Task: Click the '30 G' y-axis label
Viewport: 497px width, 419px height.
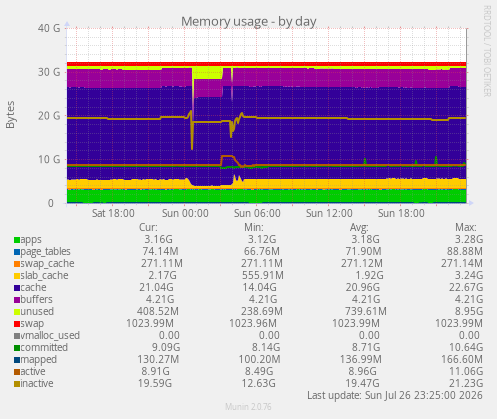Action: tap(49, 72)
